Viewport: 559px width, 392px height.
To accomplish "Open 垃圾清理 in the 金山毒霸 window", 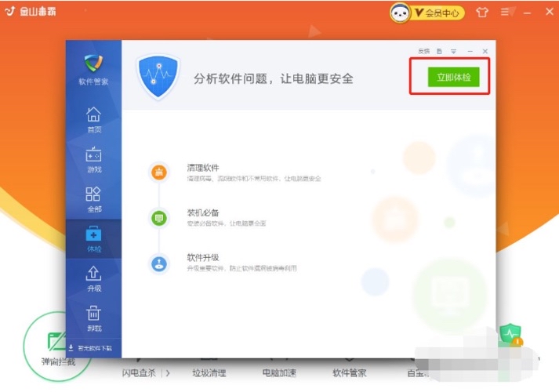I will pos(209,372).
